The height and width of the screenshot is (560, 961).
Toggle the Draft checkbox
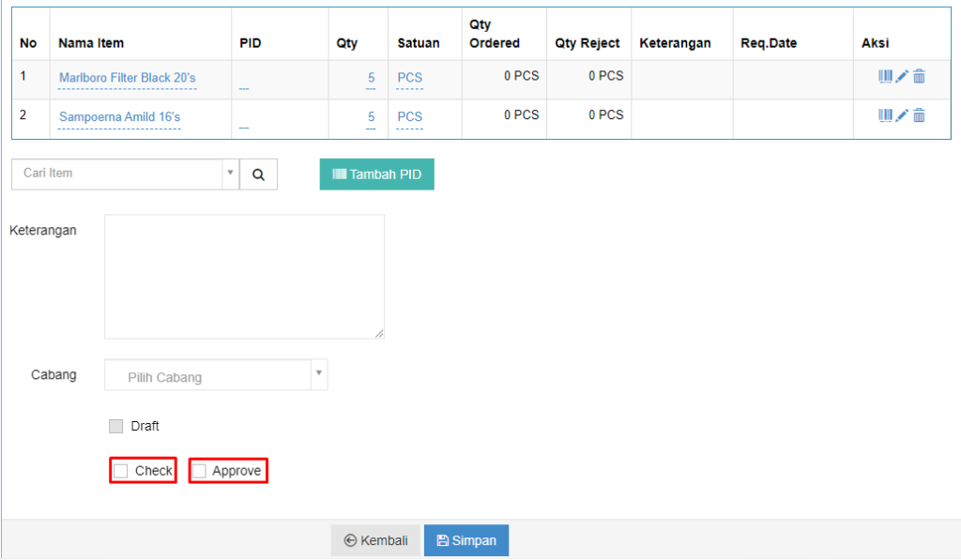coord(115,426)
